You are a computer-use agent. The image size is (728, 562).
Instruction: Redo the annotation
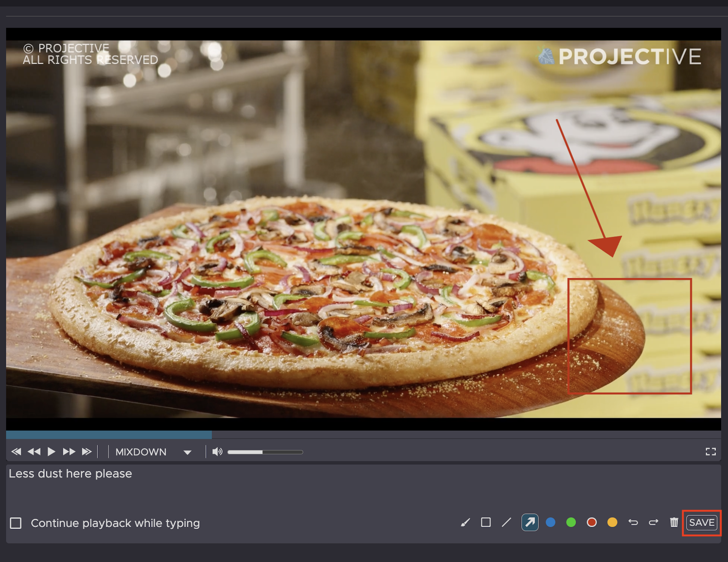pyautogui.click(x=653, y=523)
